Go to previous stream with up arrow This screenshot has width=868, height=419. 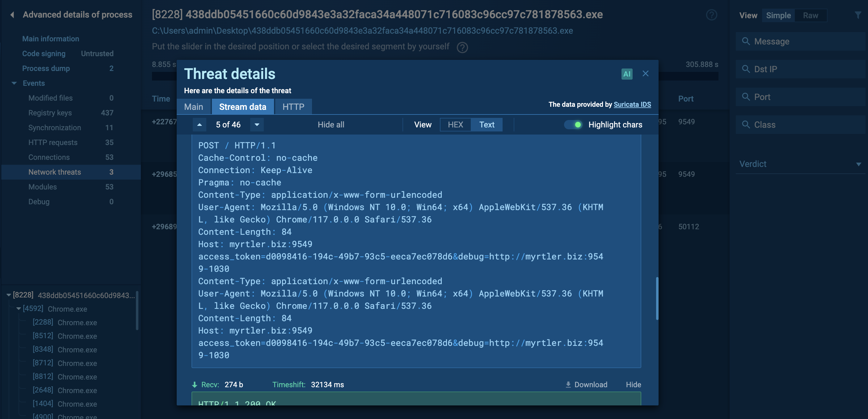(200, 125)
